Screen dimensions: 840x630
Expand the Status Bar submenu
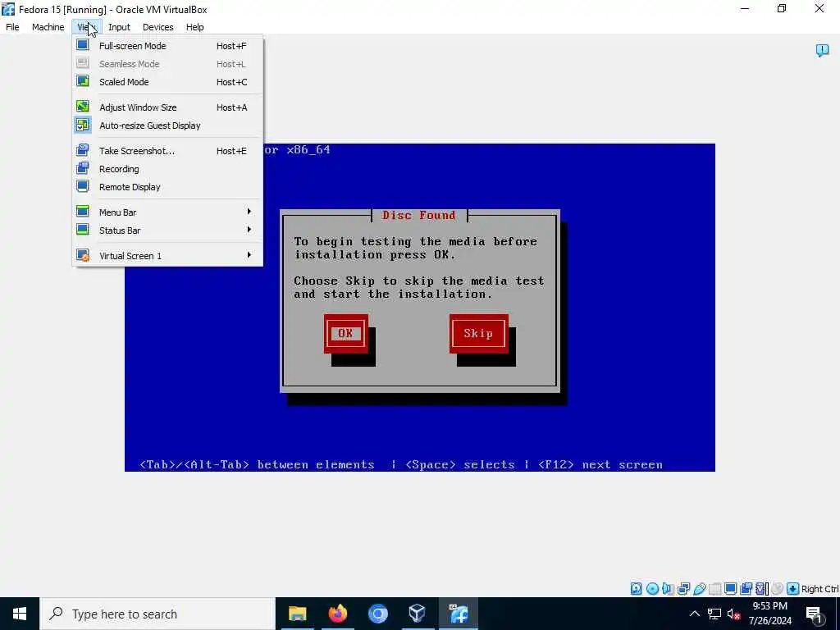pyautogui.click(x=167, y=231)
